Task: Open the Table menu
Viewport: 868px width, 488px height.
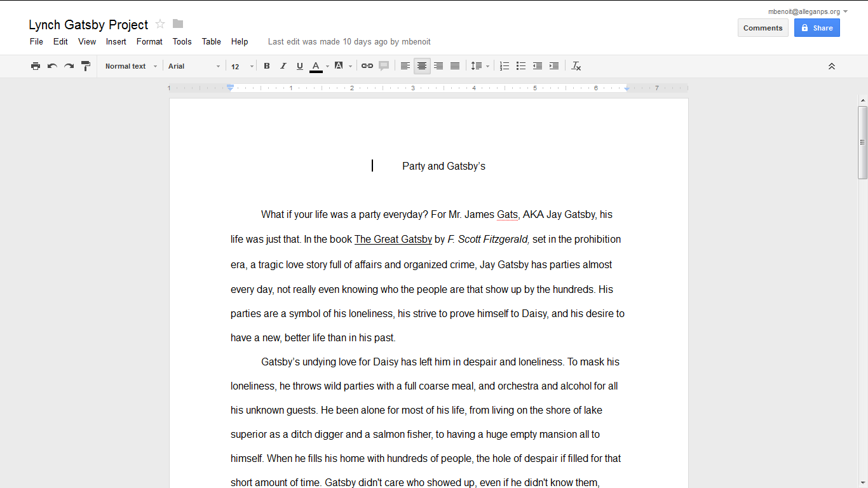Action: point(212,41)
